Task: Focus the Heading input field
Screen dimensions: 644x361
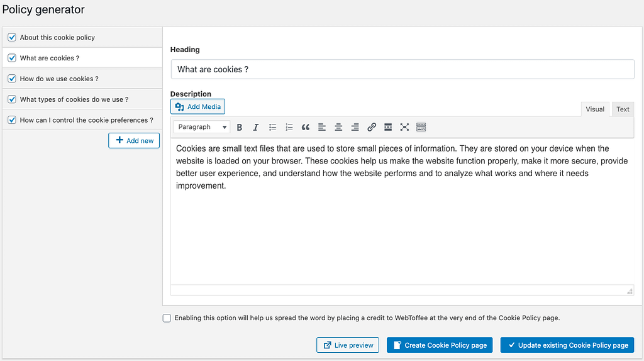Action: point(402,69)
